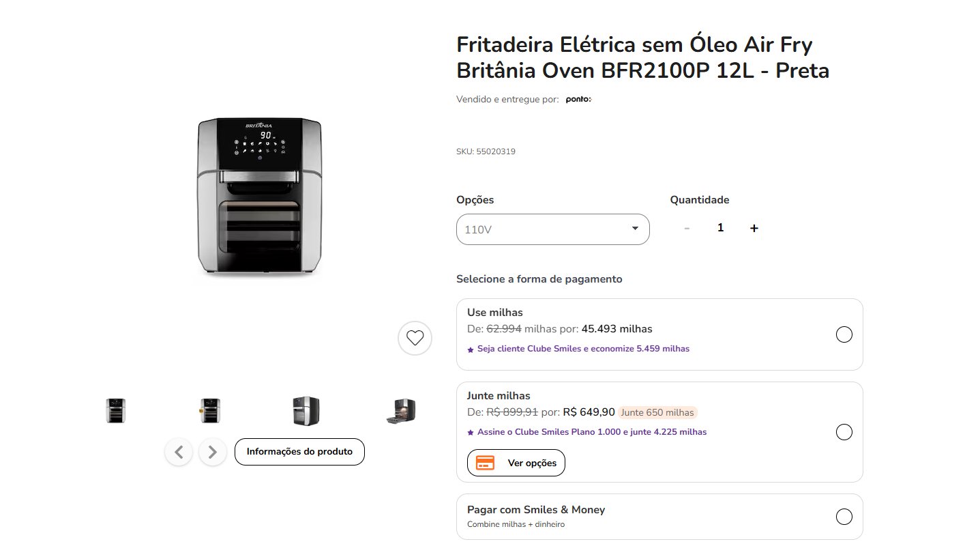The image size is (980, 544).
Task: Click the dropdown arrow in Opções field
Action: [x=635, y=229]
